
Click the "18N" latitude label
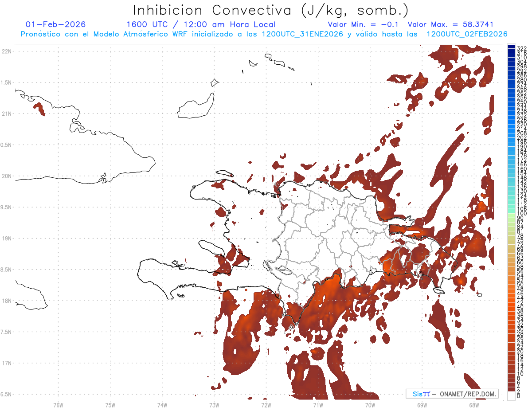pos(6,301)
